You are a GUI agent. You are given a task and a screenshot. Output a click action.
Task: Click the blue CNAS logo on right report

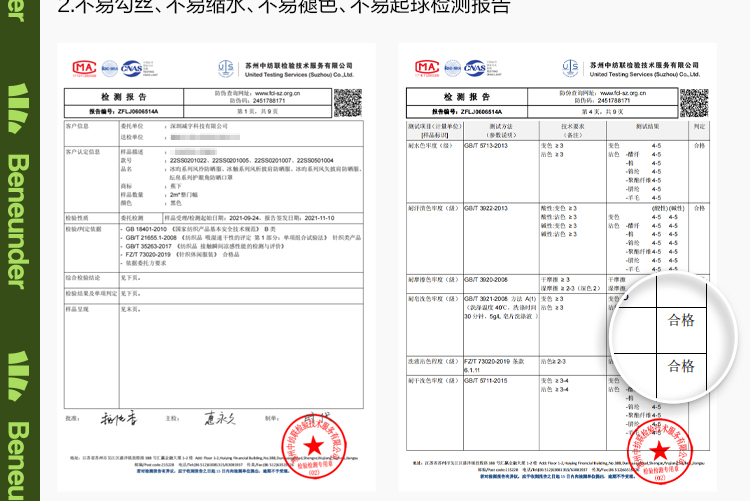click(x=475, y=68)
